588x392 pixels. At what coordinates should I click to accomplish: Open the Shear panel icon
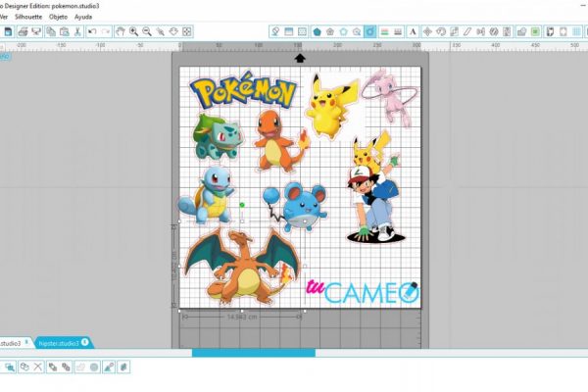click(467, 31)
